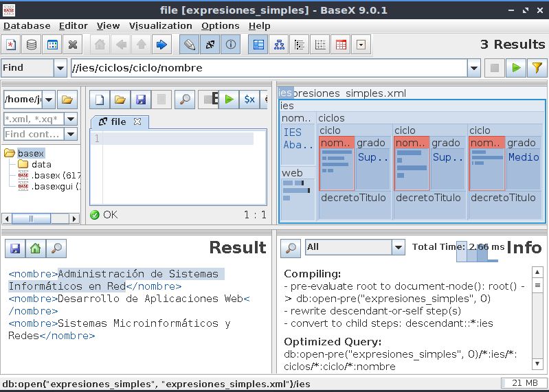Toggle the Tree visualization view button
The image size is (549, 392).
pyautogui.click(x=279, y=45)
